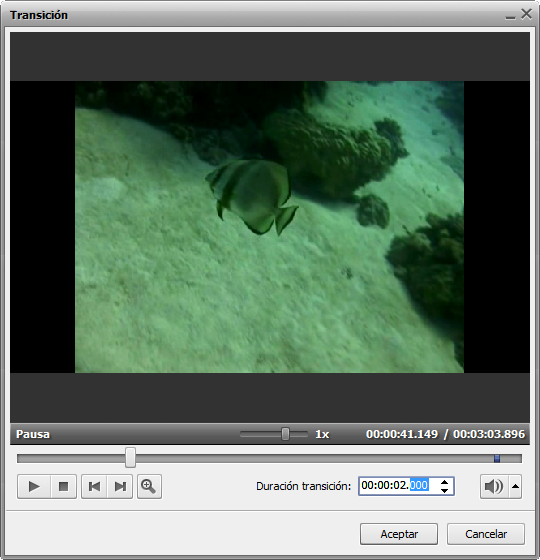
Task: Dismiss dialog using Cancelar button
Action: (486, 534)
